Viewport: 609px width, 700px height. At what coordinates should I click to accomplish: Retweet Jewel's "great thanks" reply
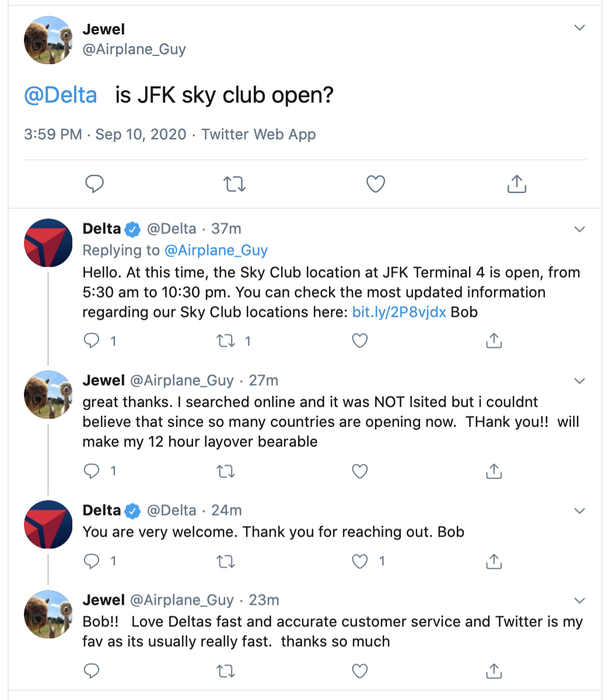point(226,471)
